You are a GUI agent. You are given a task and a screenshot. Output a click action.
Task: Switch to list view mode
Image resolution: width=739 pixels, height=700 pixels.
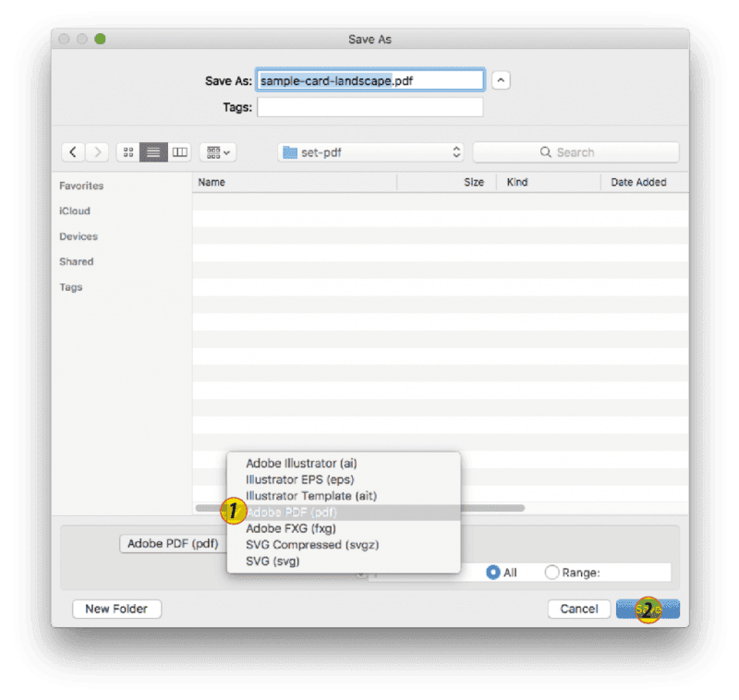[x=154, y=152]
